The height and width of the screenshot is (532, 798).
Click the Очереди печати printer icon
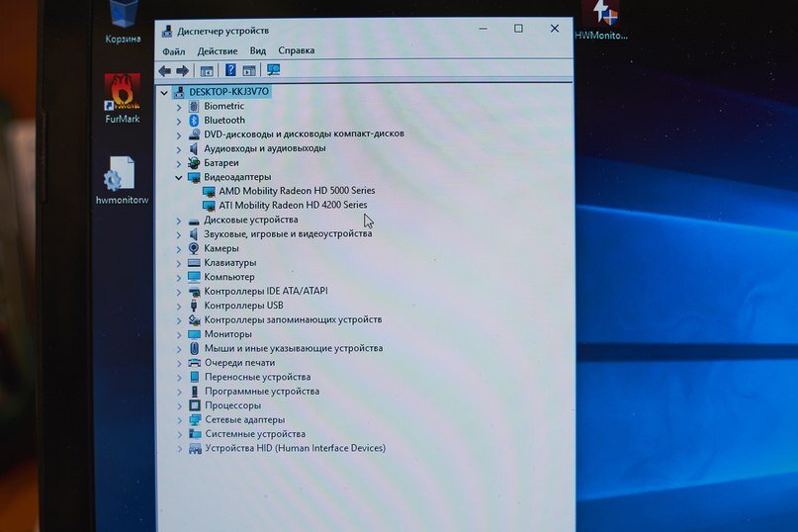pyautogui.click(x=195, y=363)
